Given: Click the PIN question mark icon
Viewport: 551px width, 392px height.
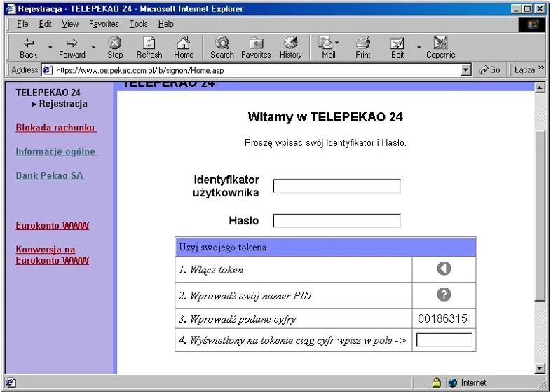Looking at the screenshot, I should pos(444,295).
